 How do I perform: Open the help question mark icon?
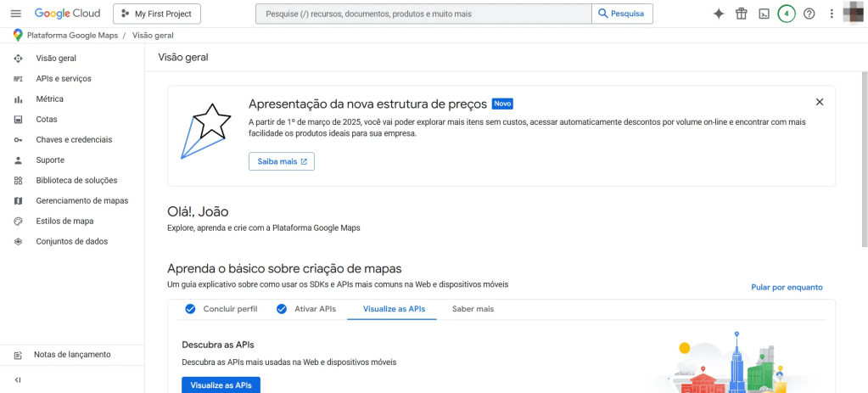[x=809, y=14]
